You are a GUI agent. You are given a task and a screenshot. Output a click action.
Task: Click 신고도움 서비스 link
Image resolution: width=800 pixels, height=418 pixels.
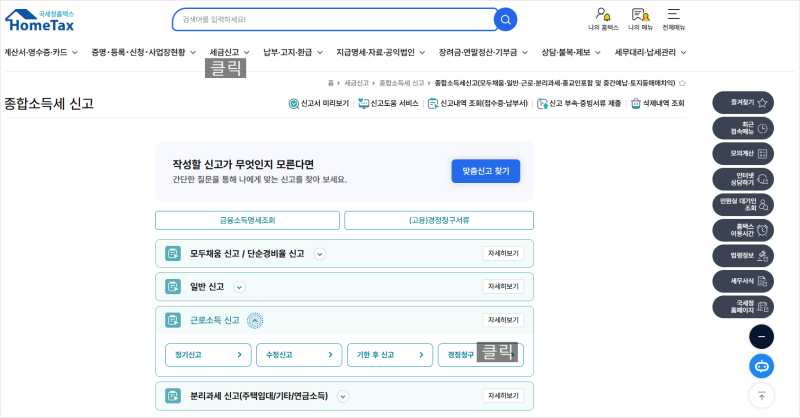point(388,104)
